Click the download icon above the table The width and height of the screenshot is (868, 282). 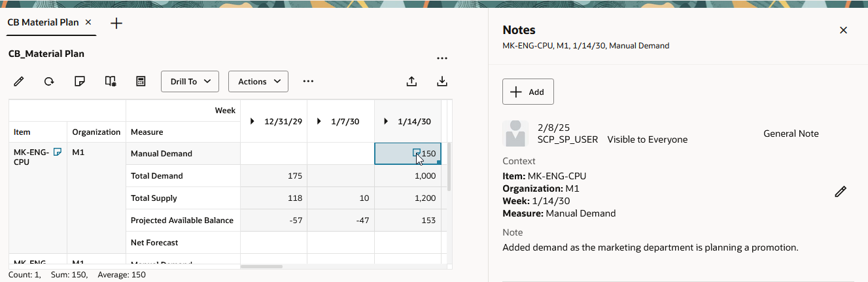coord(442,81)
